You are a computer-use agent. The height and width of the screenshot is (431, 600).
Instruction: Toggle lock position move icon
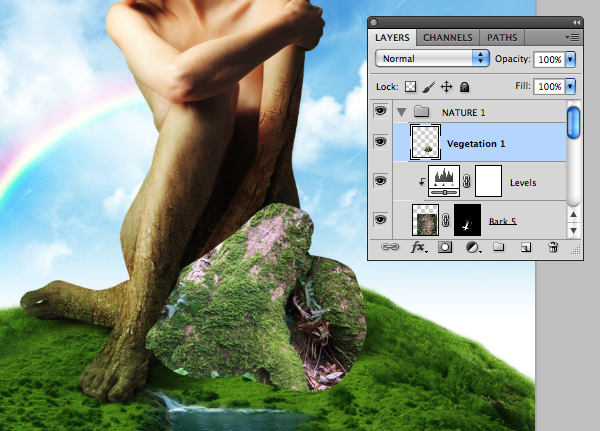447,87
